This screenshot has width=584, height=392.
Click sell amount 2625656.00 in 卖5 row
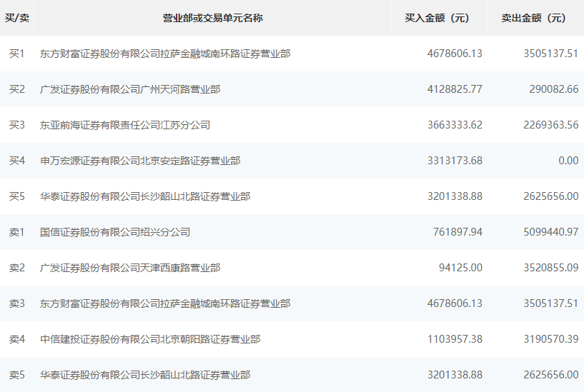pos(551,375)
